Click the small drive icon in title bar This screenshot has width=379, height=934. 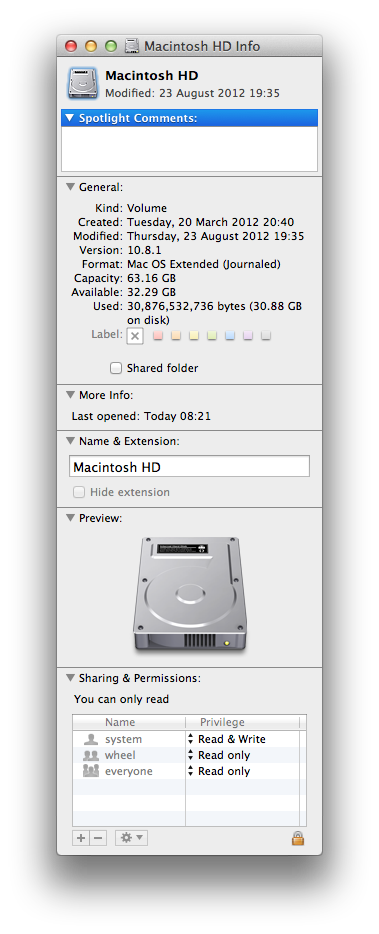(132, 46)
